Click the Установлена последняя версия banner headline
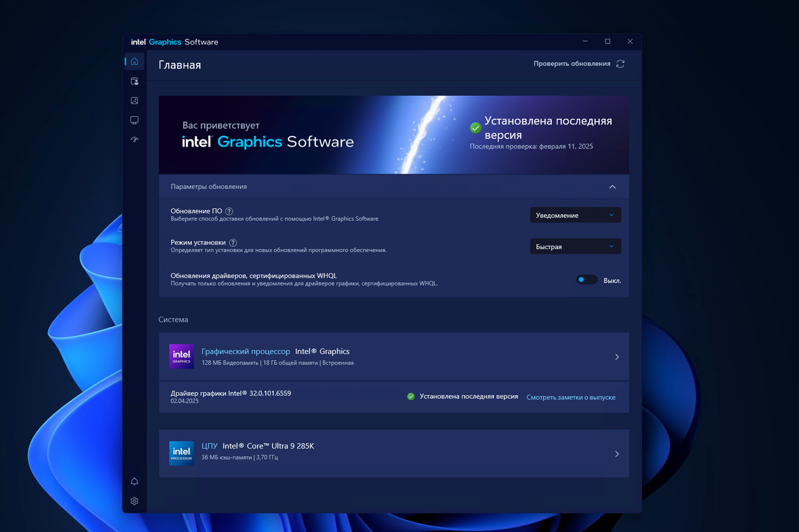This screenshot has height=532, width=799. click(548, 128)
